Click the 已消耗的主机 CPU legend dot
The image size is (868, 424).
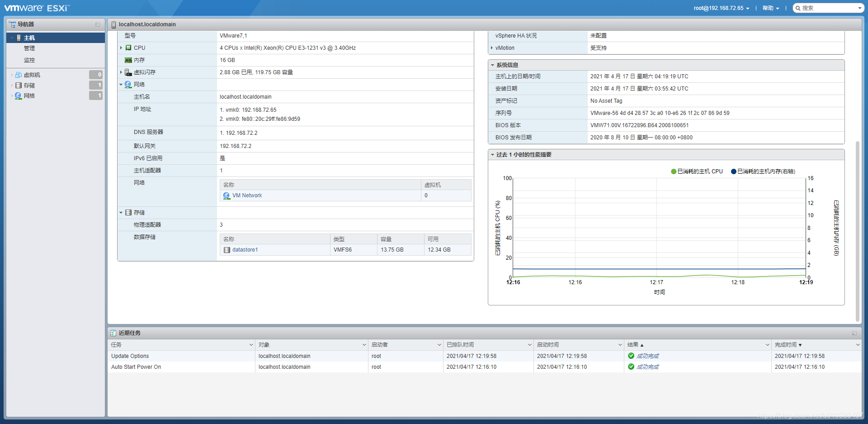click(x=674, y=172)
